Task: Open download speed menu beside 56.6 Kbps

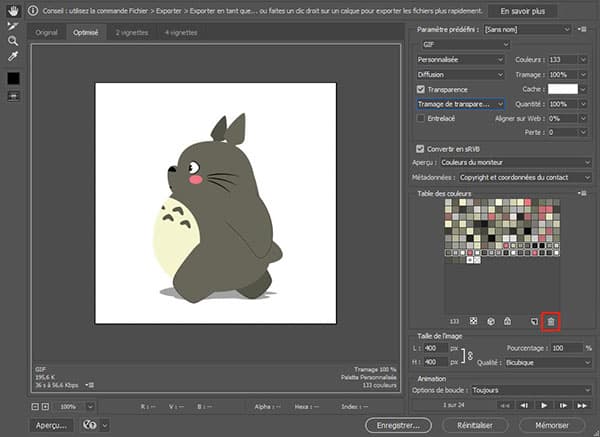Action: click(x=90, y=385)
